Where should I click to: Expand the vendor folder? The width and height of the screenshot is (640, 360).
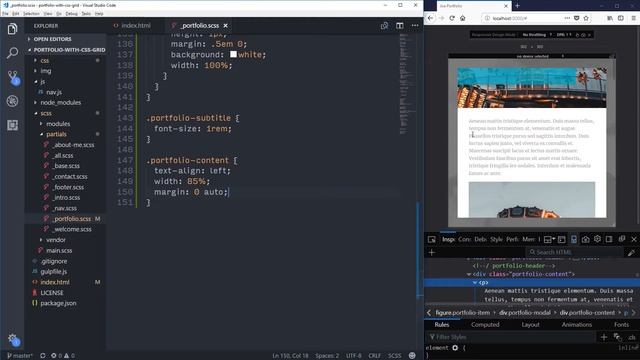tap(56, 240)
